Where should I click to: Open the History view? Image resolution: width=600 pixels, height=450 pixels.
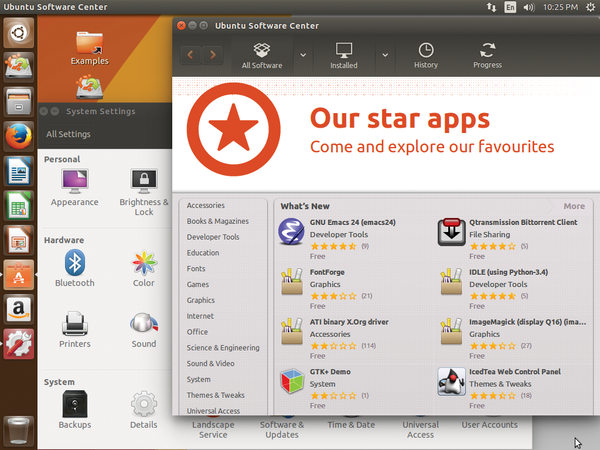coord(426,55)
